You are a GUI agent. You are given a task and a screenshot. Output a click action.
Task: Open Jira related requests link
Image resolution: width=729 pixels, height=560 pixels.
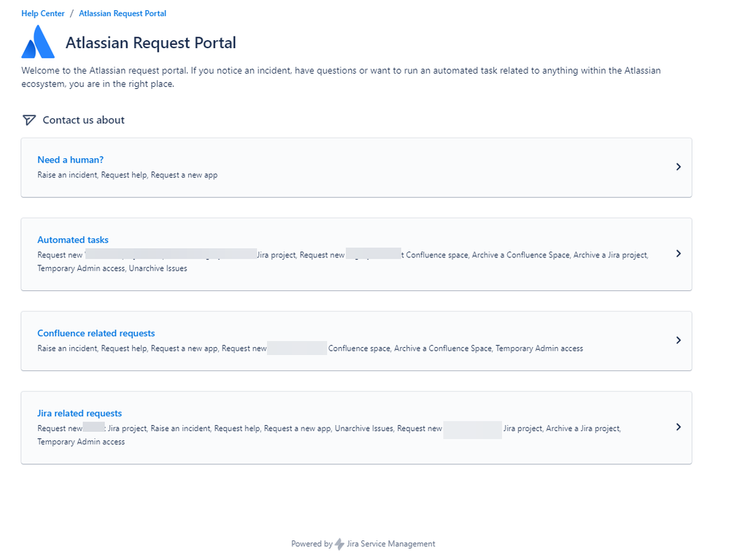pos(80,413)
